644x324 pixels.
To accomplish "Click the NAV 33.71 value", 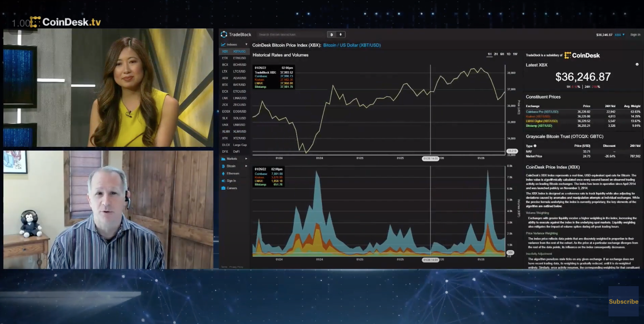I will 587,151.
